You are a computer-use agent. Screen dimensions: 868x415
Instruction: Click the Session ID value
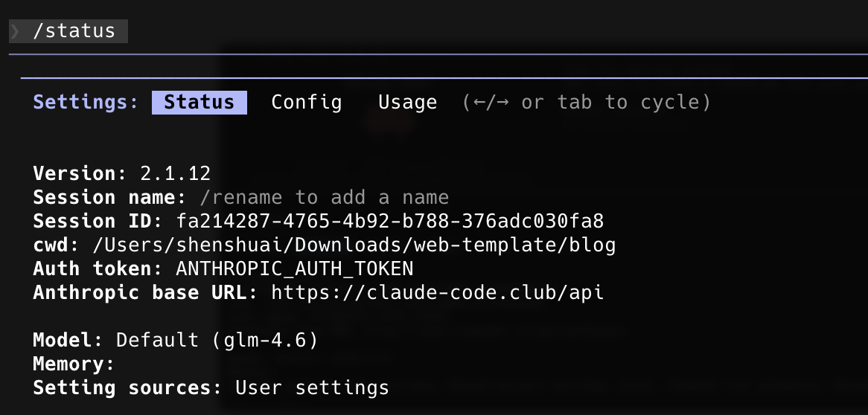pyautogui.click(x=389, y=222)
